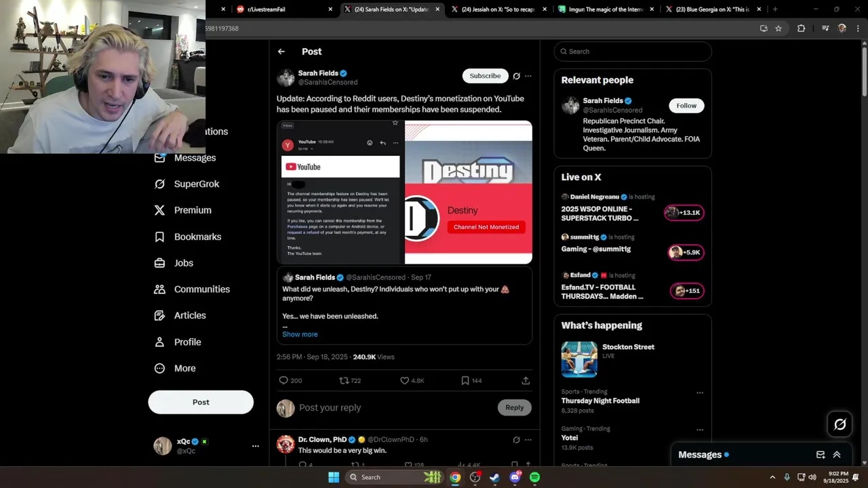The height and width of the screenshot is (488, 868).
Task: Open Profile in the sidebar
Action: 178,342
